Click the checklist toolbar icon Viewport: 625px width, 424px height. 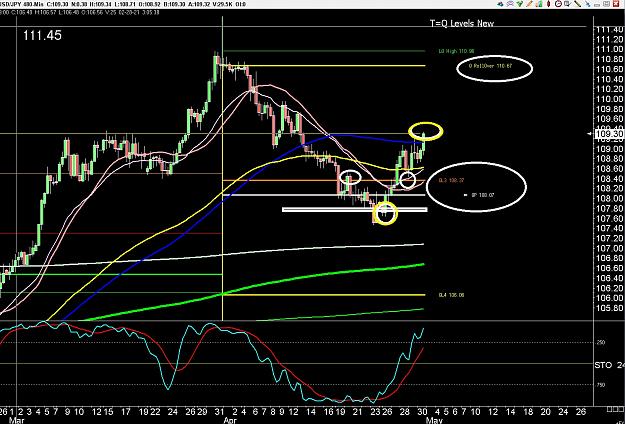568,4
